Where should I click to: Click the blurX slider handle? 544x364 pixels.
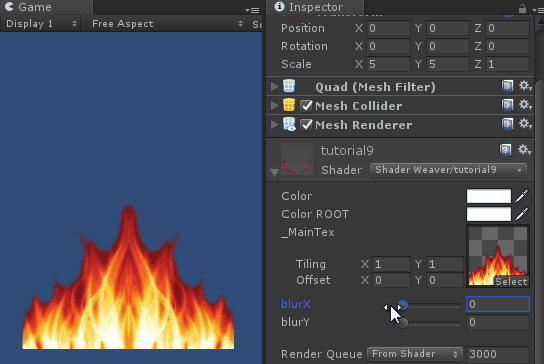[x=403, y=305]
